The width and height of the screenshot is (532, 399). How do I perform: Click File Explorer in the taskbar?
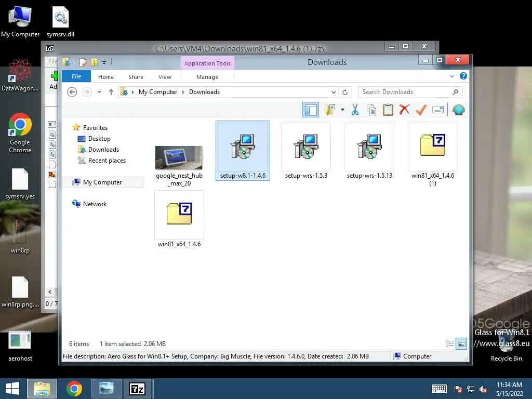[42, 389]
